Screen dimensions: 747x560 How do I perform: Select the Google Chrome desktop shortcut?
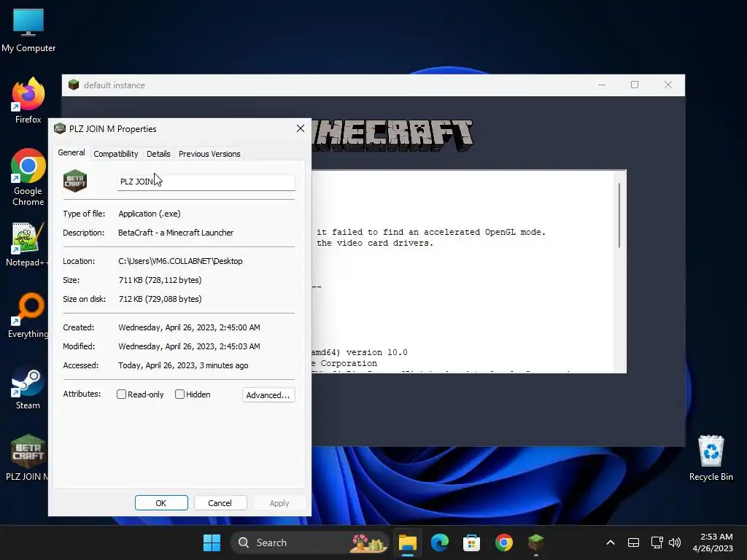click(x=28, y=177)
